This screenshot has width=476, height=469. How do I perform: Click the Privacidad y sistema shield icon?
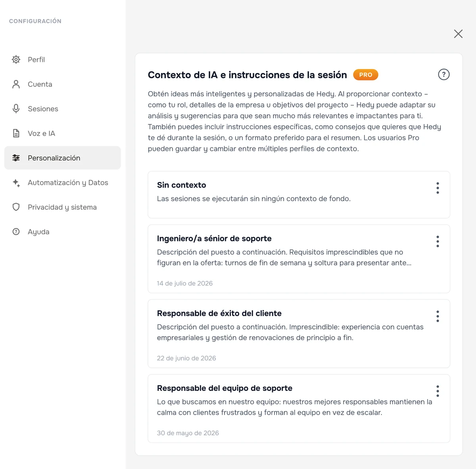[x=16, y=207]
